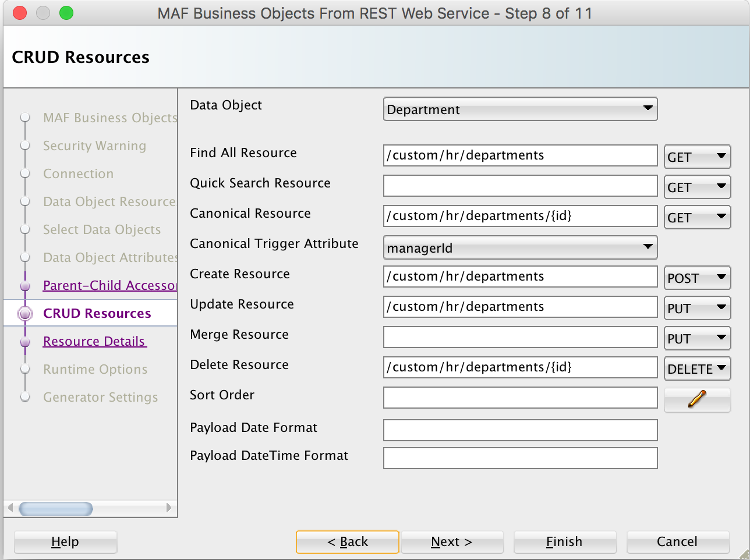750x560 pixels.
Task: Click the Update Resource text field
Action: coord(520,307)
